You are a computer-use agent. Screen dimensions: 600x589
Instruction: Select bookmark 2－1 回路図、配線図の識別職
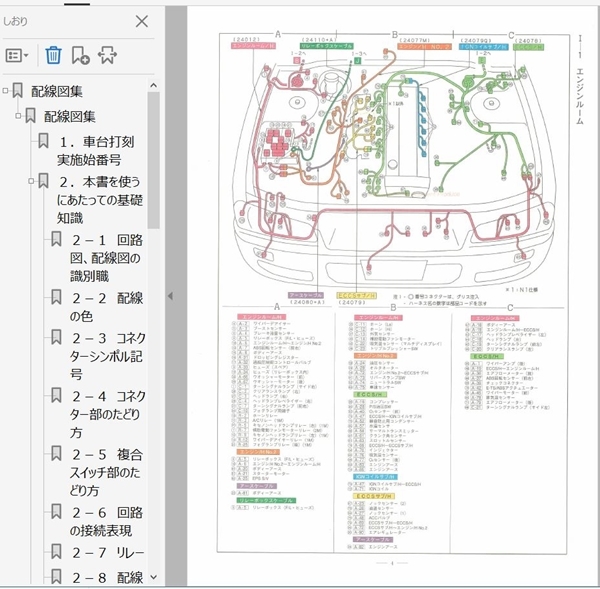click(x=106, y=258)
